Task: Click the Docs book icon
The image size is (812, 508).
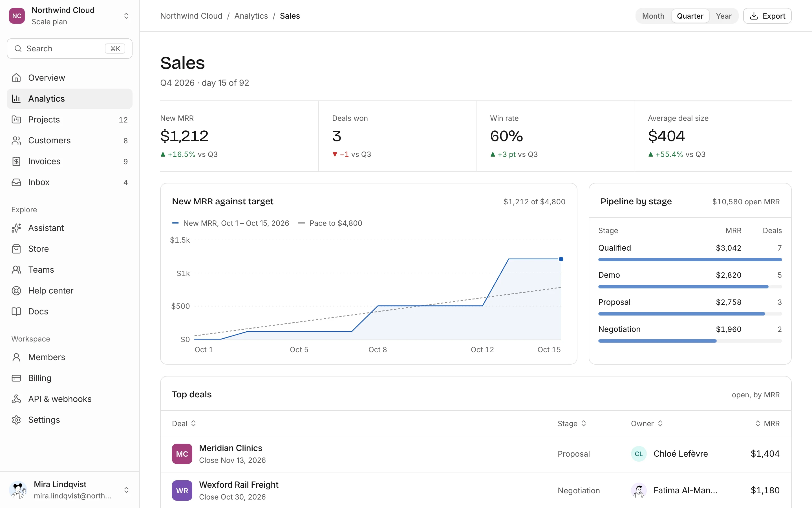Action: pos(16,311)
